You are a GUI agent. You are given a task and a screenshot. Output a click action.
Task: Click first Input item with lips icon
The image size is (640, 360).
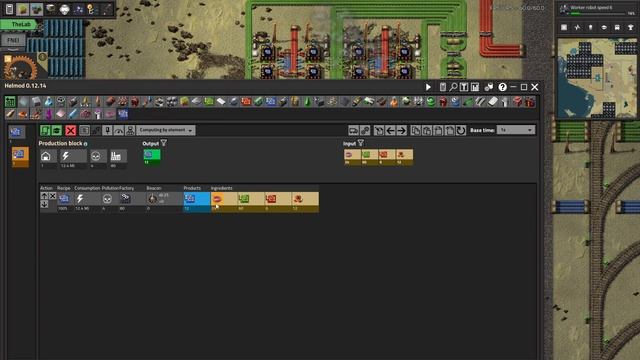(352, 157)
